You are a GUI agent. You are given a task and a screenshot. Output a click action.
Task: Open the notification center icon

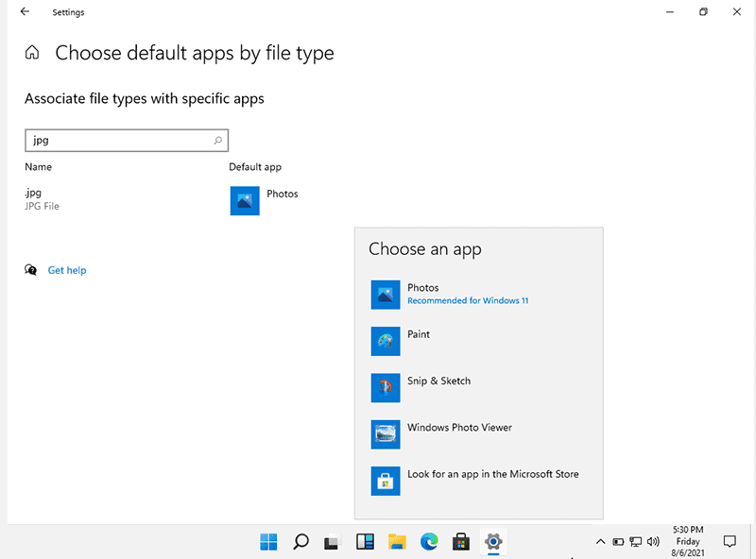pos(730,542)
